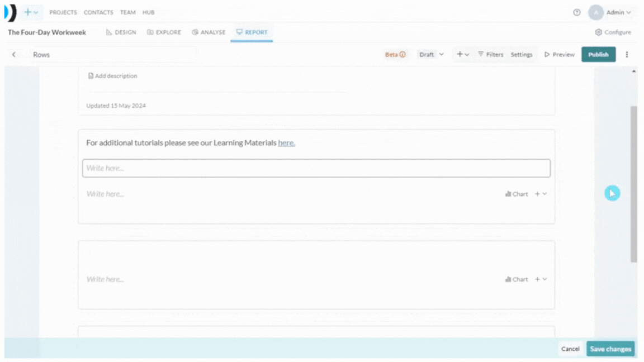Viewport: 644px width, 362px height.
Task: Switch to the EXPLORE tab
Action: tap(164, 32)
